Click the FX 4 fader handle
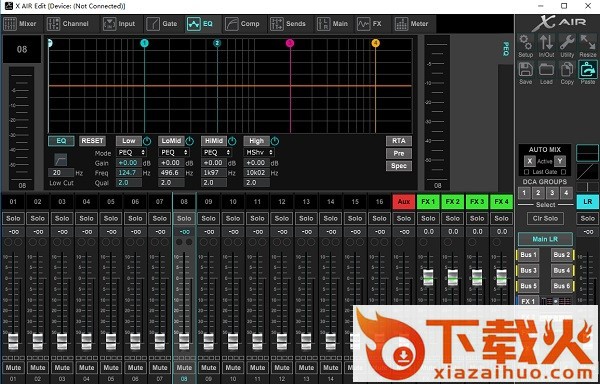The height and width of the screenshot is (384, 600). (x=501, y=277)
